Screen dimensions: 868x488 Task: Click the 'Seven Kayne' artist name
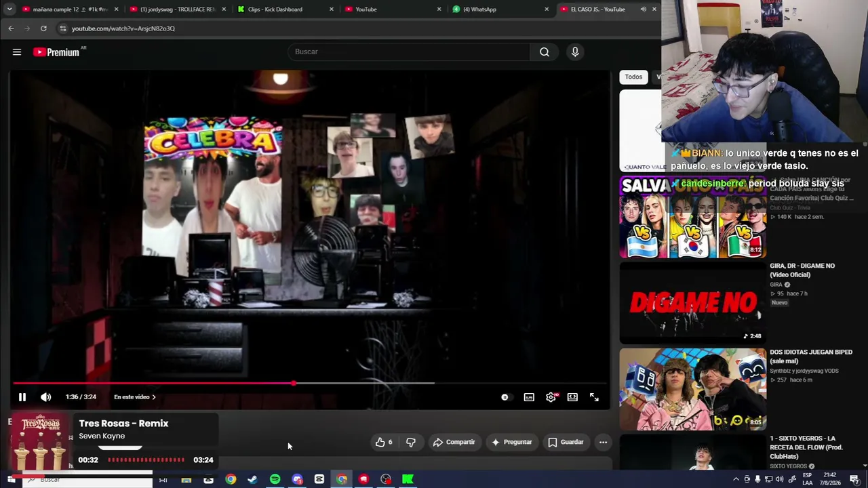[x=102, y=436]
